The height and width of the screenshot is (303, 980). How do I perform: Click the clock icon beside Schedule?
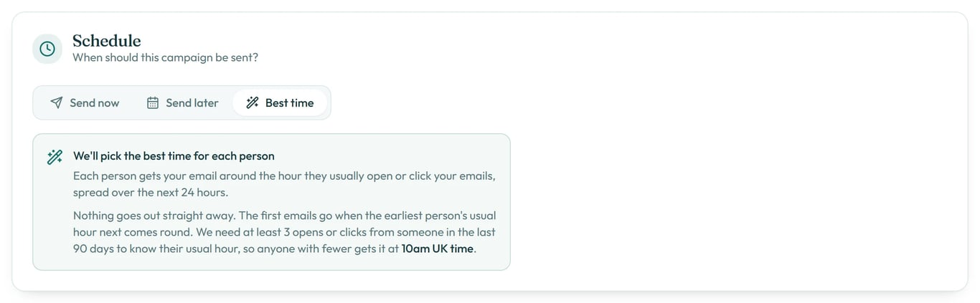47,49
